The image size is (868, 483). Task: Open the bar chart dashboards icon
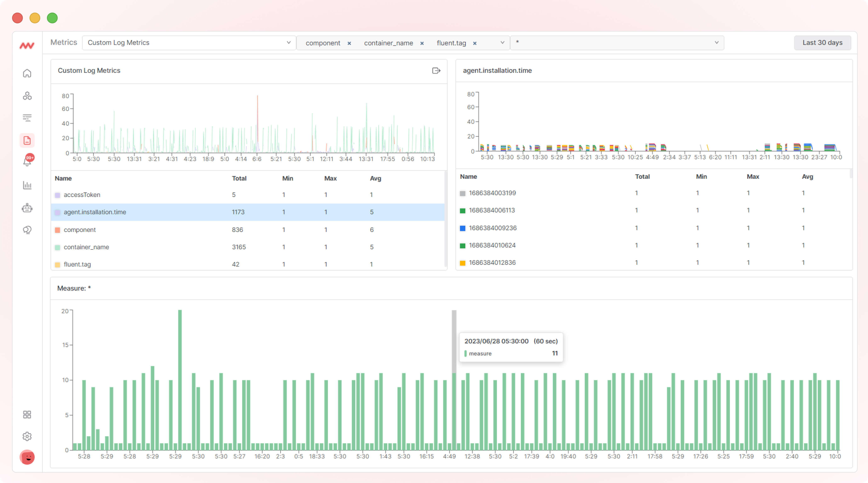click(27, 185)
